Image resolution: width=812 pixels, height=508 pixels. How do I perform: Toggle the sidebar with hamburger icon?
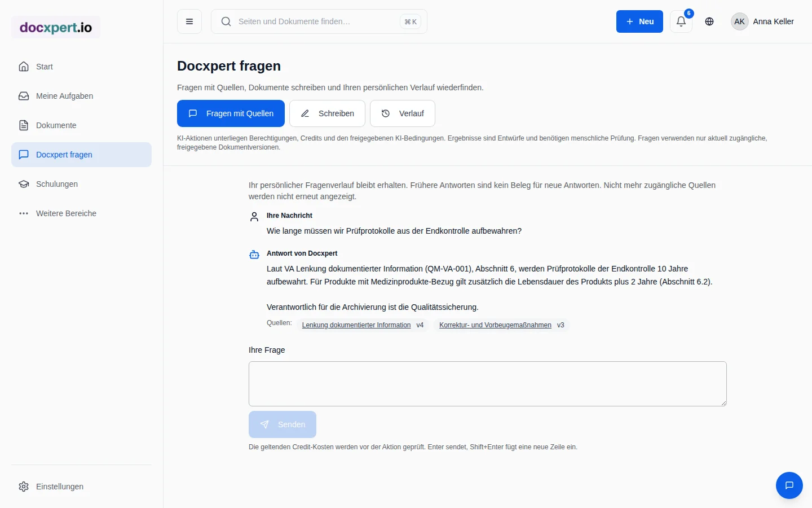(189, 21)
